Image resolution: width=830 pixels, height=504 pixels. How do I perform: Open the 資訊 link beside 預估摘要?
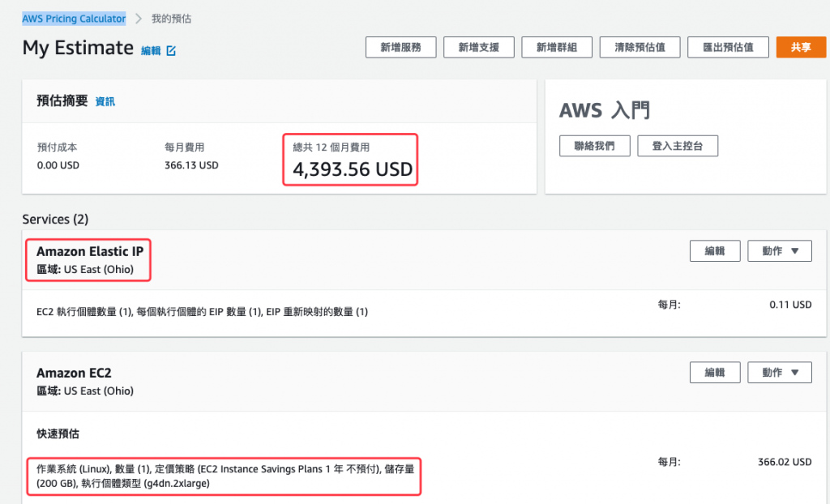pyautogui.click(x=105, y=101)
